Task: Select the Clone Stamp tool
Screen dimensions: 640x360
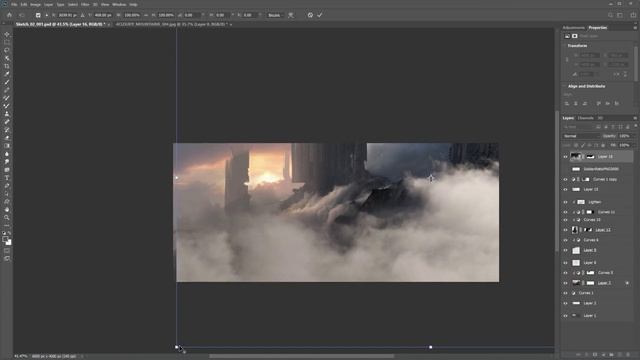Action: click(x=7, y=114)
